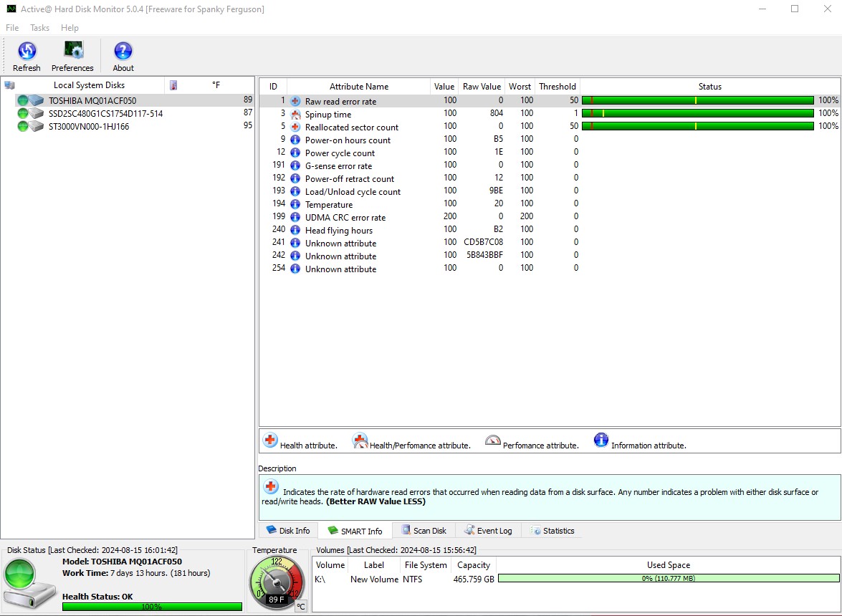Click the Health attribute legend icon
842x616 pixels.
[269, 440]
